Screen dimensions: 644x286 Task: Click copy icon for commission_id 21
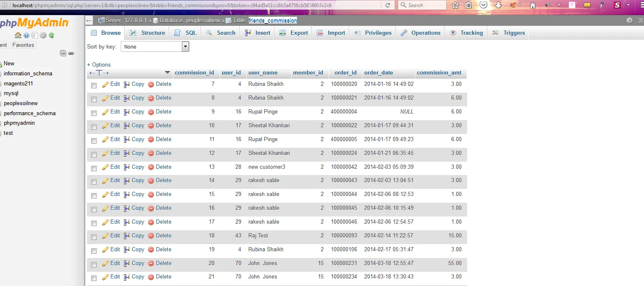(x=127, y=277)
